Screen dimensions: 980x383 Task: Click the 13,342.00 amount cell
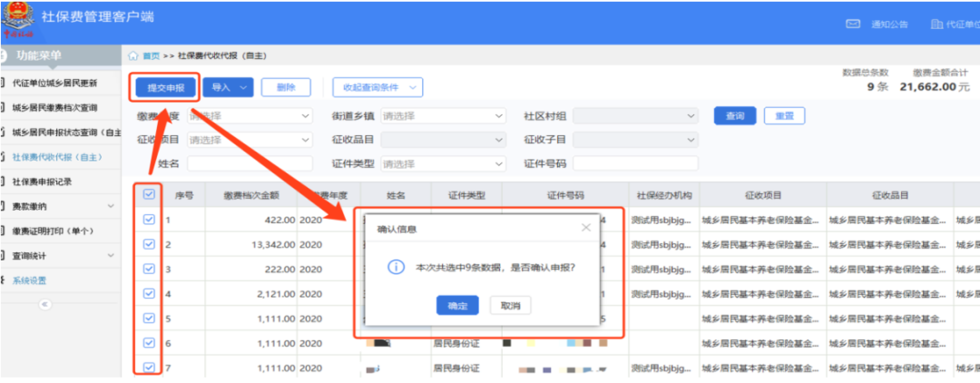point(251,244)
